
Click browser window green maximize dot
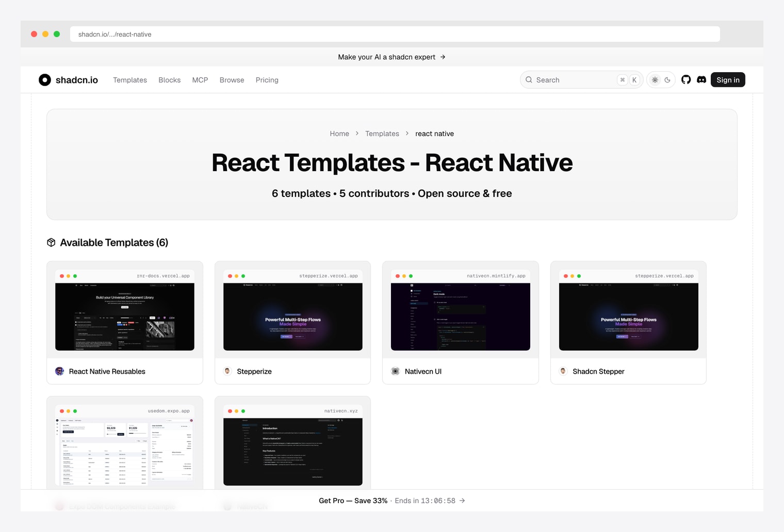coord(57,34)
